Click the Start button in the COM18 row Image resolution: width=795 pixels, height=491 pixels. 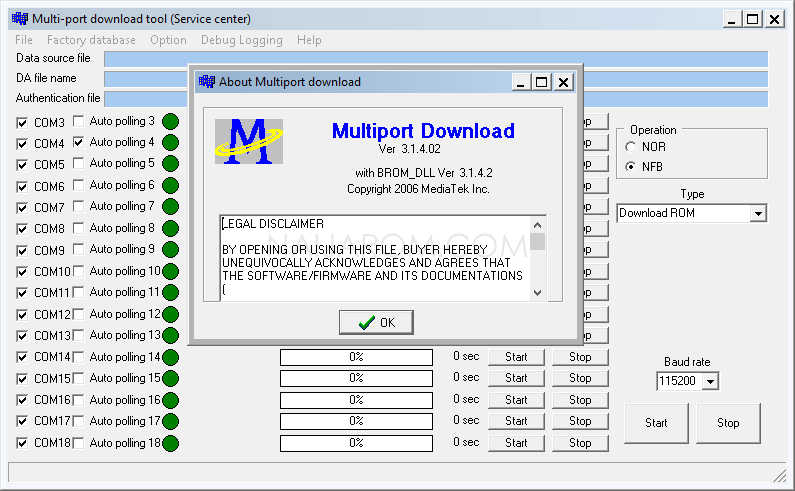click(516, 443)
